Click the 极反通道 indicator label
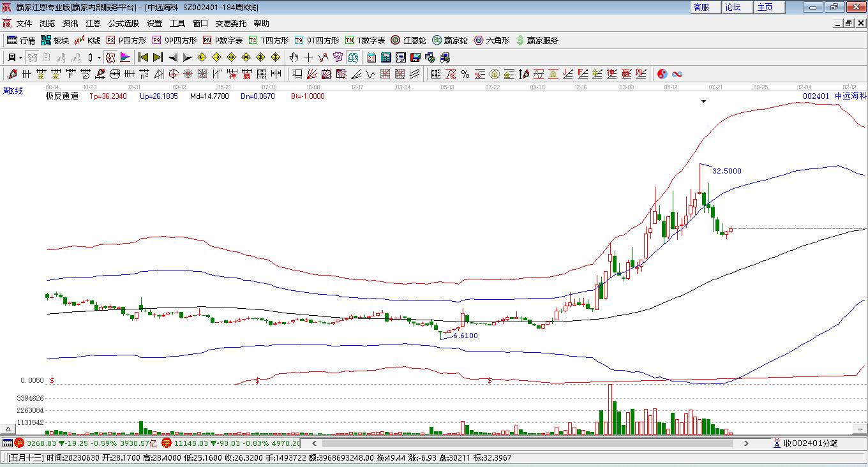 (x=62, y=96)
